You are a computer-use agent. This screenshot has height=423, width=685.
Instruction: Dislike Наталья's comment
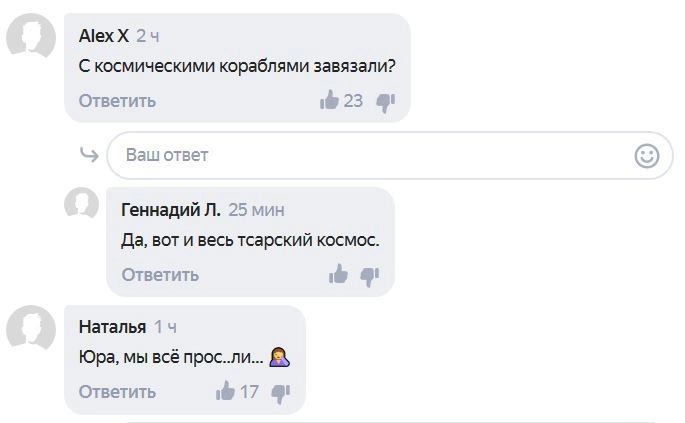pos(280,391)
